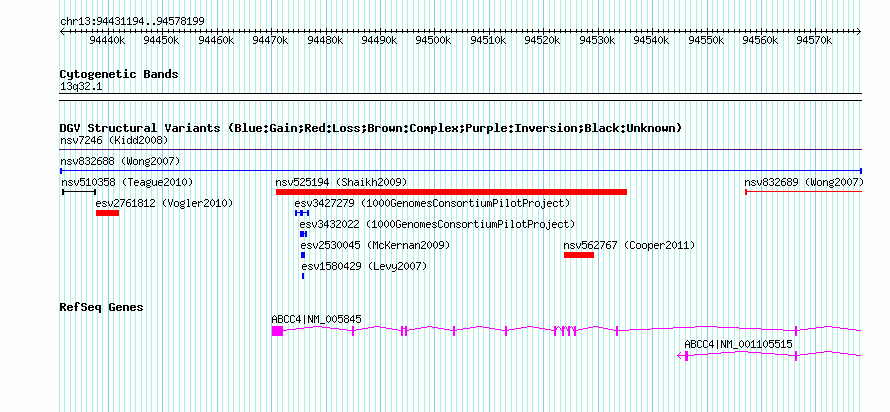This screenshot has height=412, width=890.
Task: Click the 94450k ruler tick label
Action: coord(162,40)
